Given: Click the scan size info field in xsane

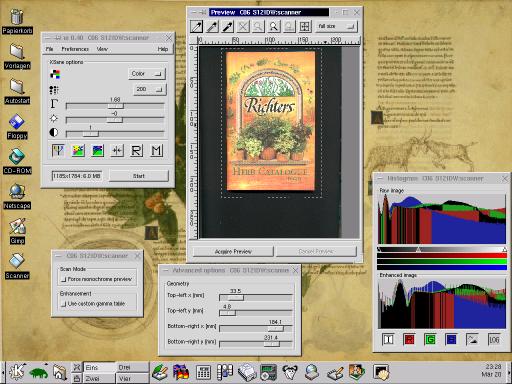Looking at the screenshot, I should tap(77, 176).
